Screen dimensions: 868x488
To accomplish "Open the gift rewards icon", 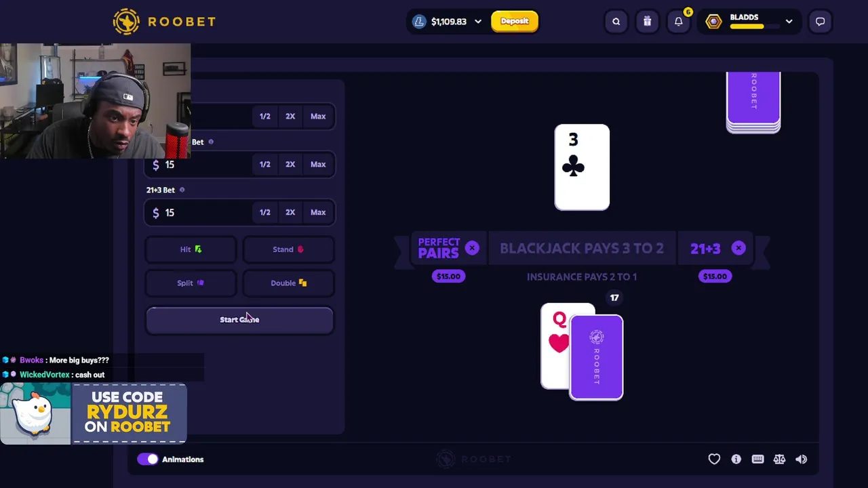I will pos(647,22).
